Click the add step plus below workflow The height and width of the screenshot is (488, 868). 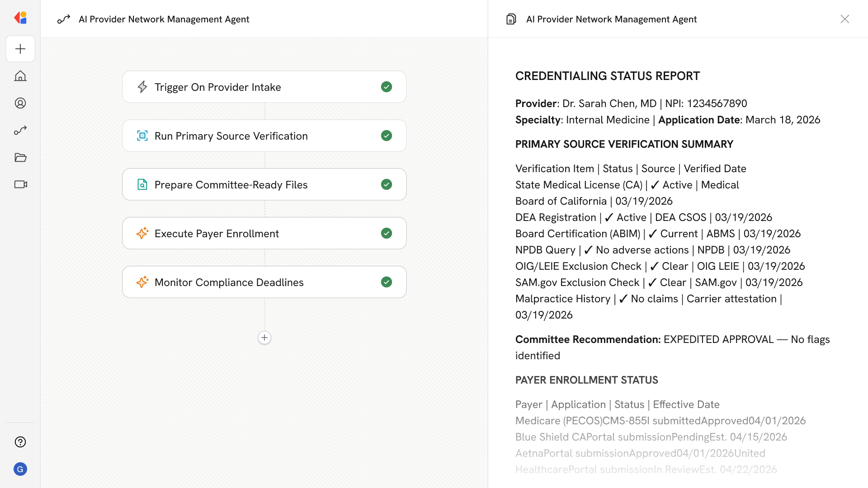pos(264,338)
